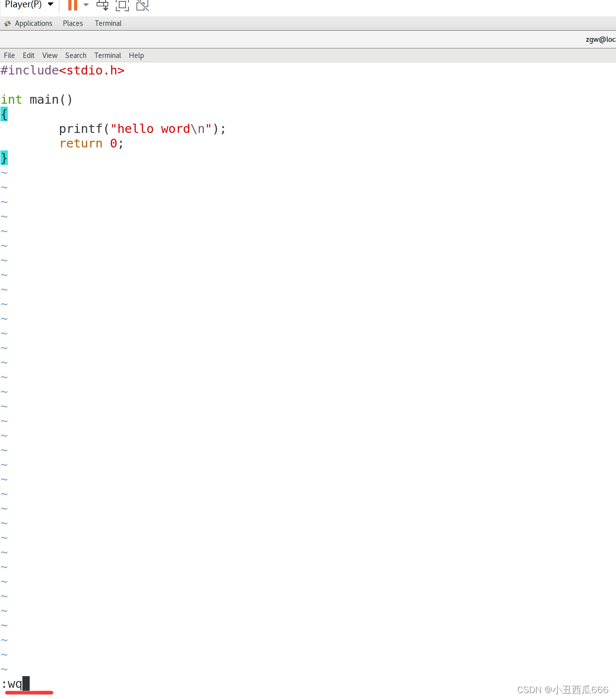Open the Applications menu
This screenshot has height=699, width=616.
[x=33, y=23]
